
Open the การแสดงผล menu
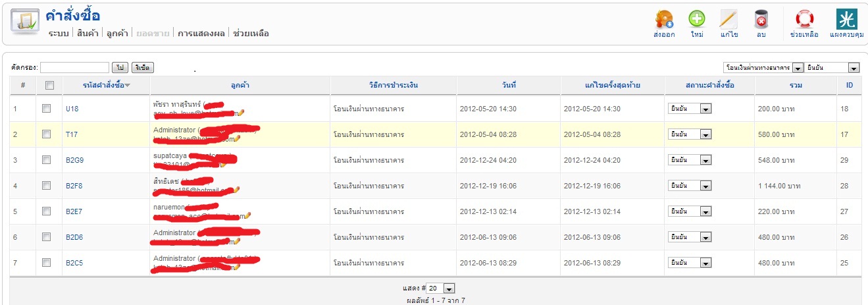[x=201, y=33]
